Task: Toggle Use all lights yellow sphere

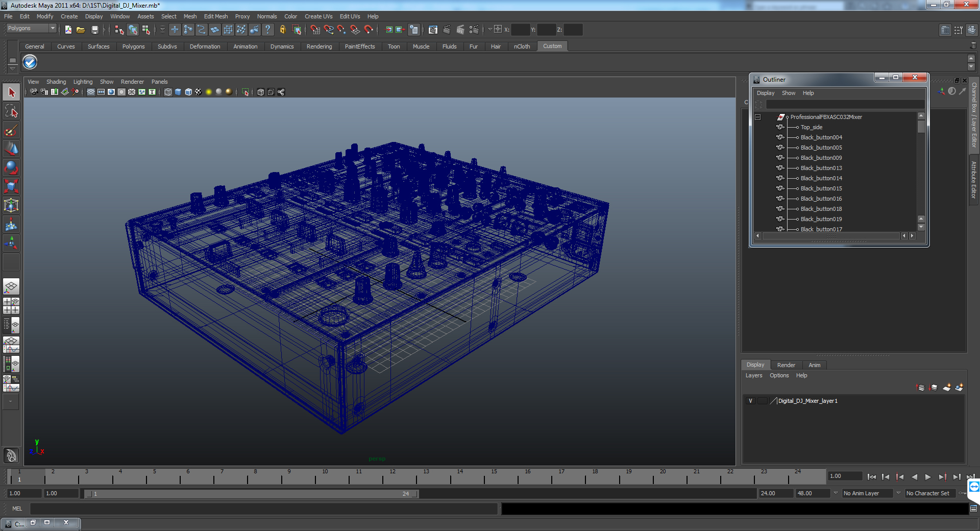Action: click(209, 92)
